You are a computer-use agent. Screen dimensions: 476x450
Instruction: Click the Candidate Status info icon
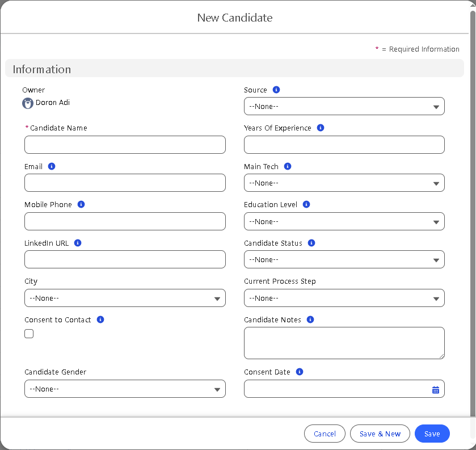click(x=311, y=243)
